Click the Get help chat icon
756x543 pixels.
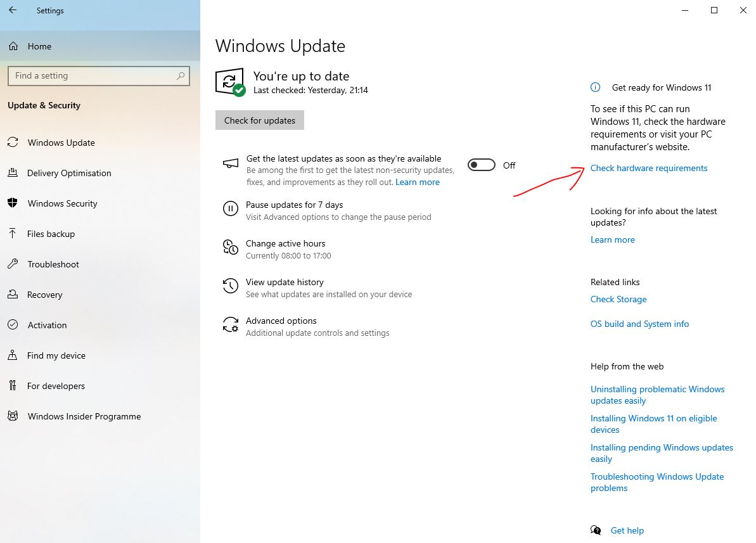596,530
